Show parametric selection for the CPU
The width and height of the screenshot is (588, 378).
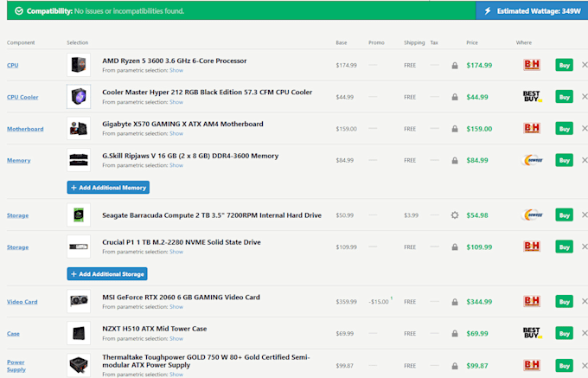tap(176, 70)
